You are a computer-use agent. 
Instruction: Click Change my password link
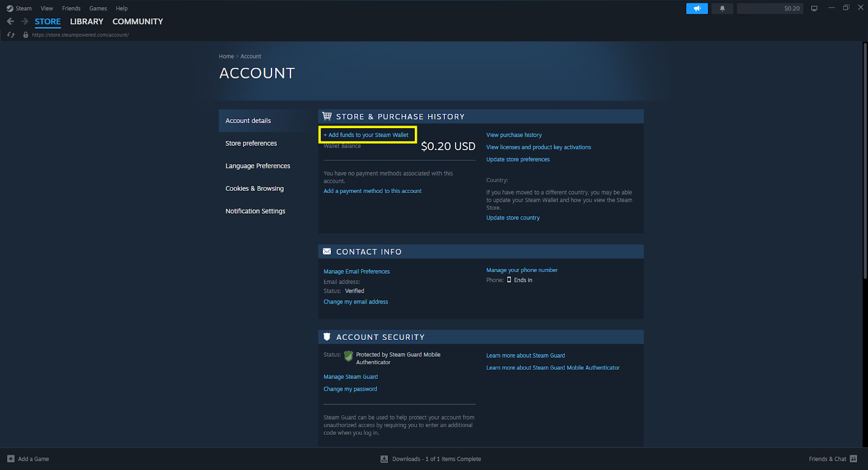[x=350, y=389]
